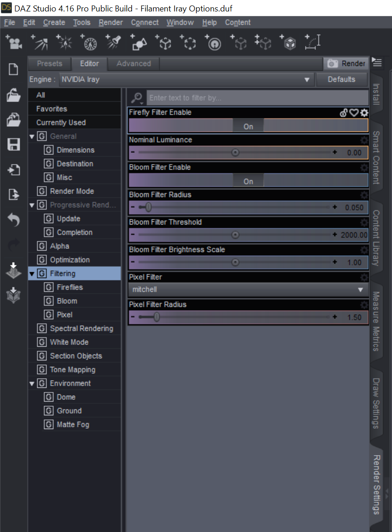Select Spectral Rendering in the tree
The height and width of the screenshot is (532, 392).
click(81, 328)
